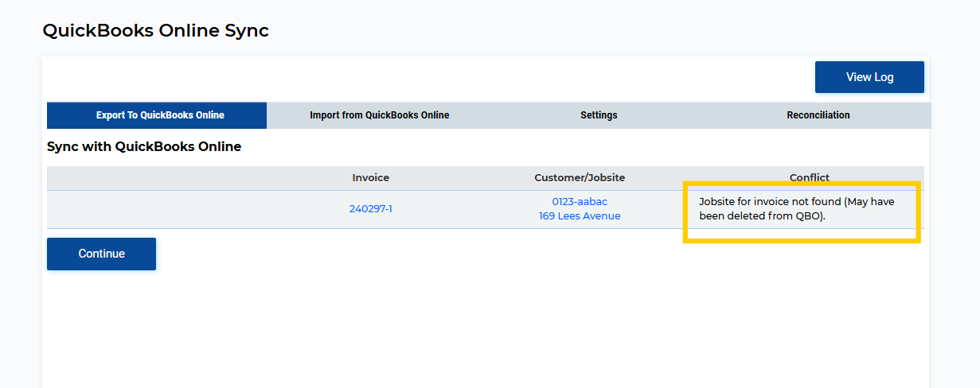
Task: Open invoice 240297-1 link
Action: click(x=371, y=209)
